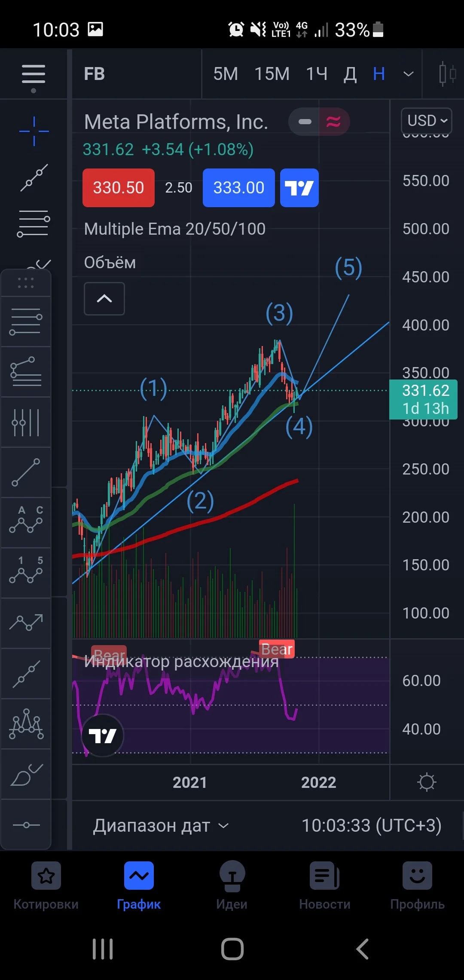Tap the current price label 331.62
The image size is (464, 980).
click(423, 399)
